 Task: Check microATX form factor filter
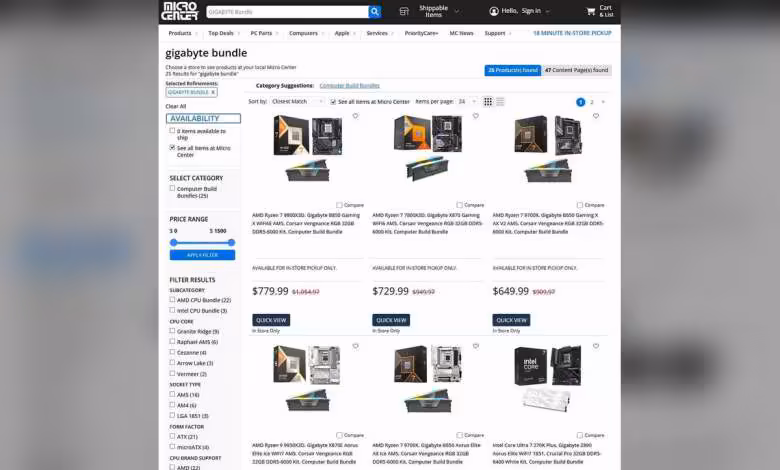coord(172,447)
